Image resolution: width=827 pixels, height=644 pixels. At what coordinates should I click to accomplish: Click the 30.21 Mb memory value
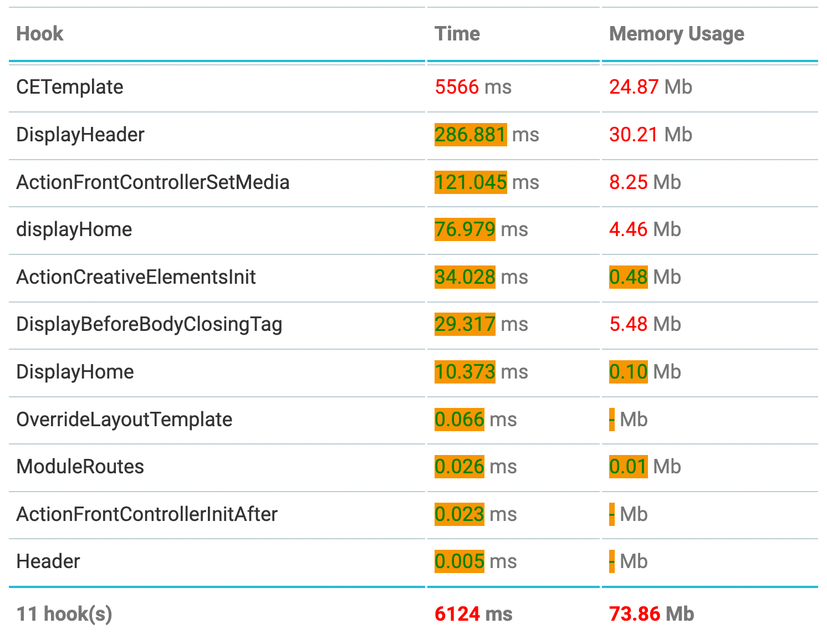650,135
